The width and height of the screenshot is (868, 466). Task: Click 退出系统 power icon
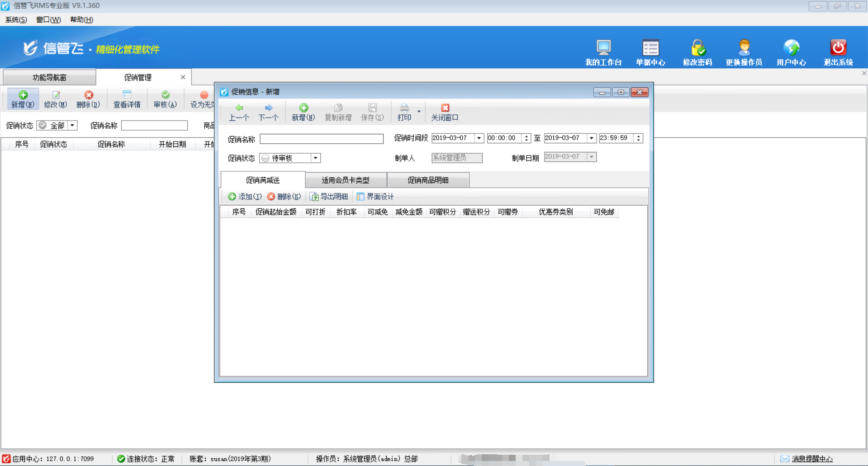(837, 51)
